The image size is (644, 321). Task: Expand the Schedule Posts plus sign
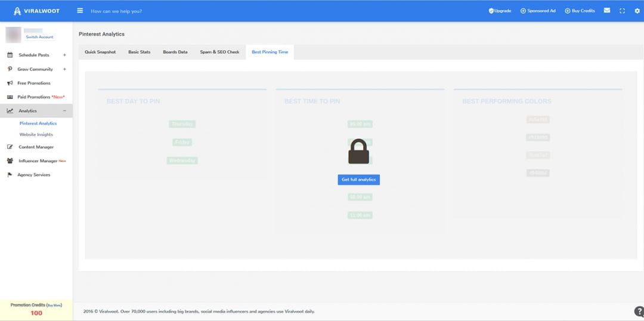click(64, 55)
